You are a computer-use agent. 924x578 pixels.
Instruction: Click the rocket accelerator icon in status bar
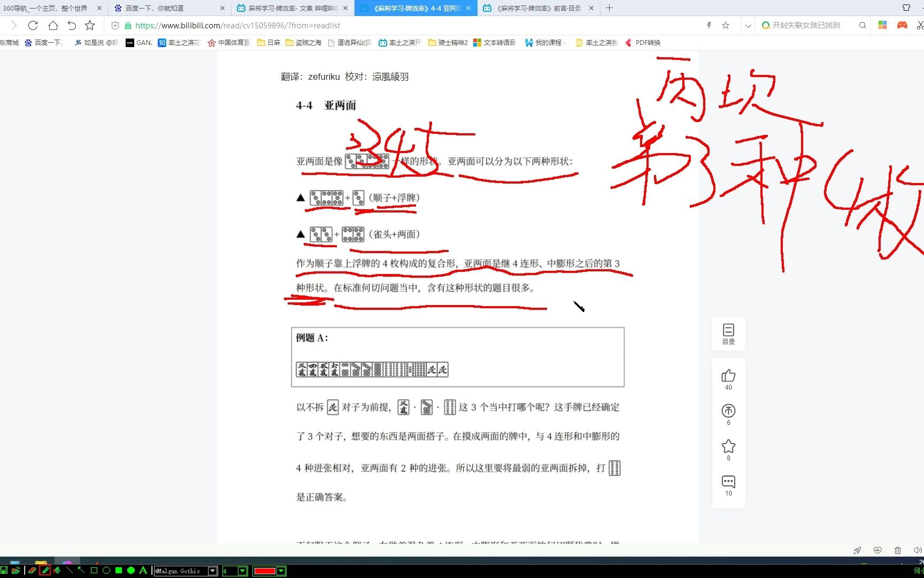tap(858, 550)
